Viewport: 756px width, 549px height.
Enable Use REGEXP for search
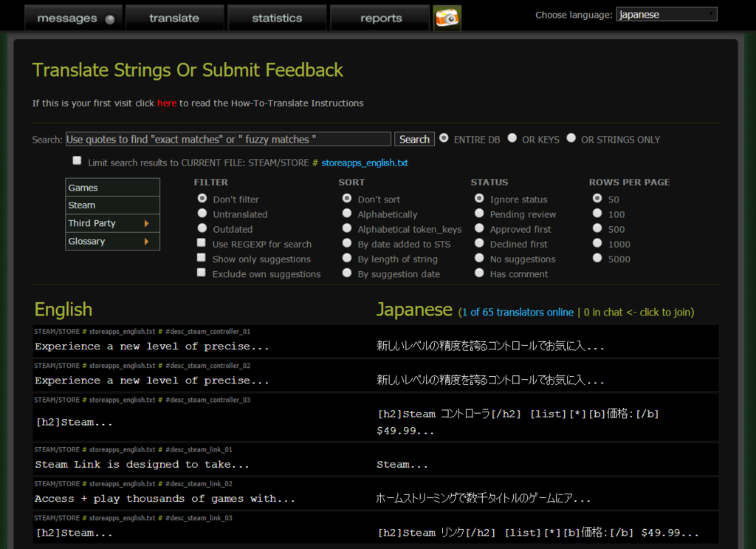point(202,242)
